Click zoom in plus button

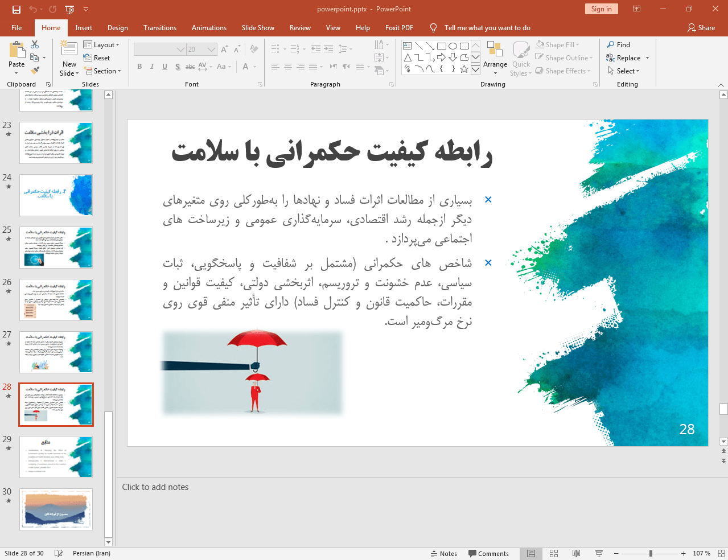point(683,553)
